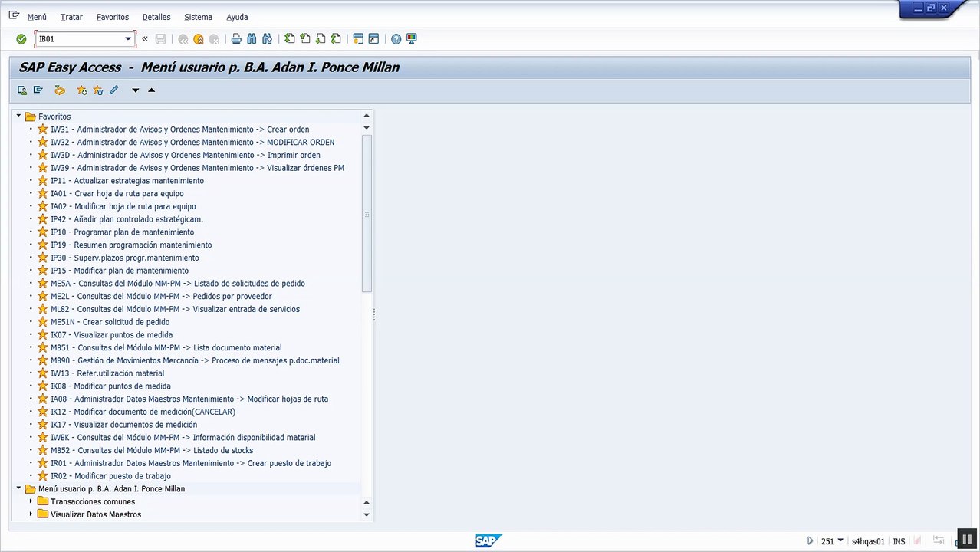Collapse Menú usuario p. B.A. Adan folder
Screen dimensions: 980x552
tap(18, 488)
